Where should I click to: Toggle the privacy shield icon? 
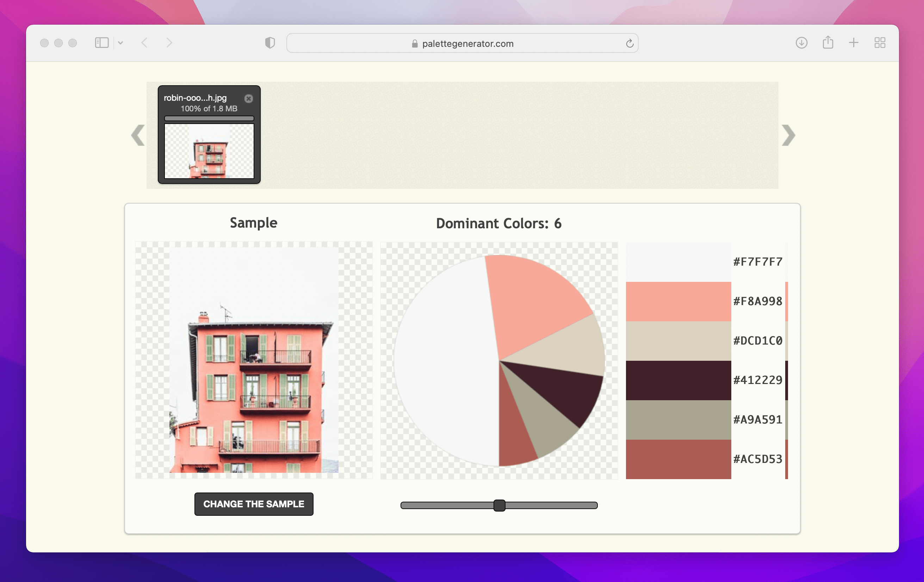pos(270,43)
